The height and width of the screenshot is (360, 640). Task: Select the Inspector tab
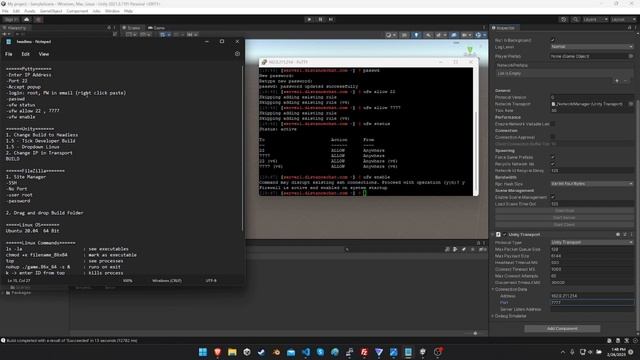point(503,28)
